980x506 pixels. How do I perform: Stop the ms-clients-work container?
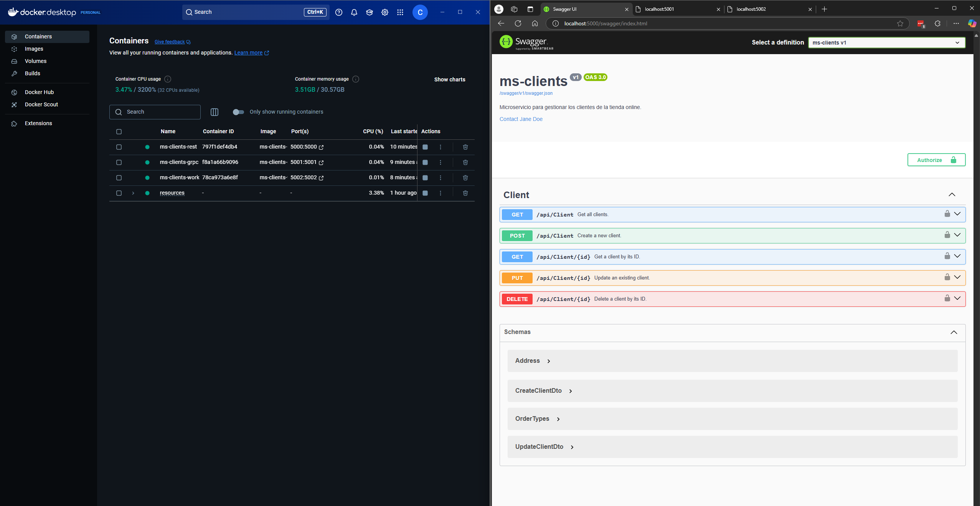click(x=425, y=178)
